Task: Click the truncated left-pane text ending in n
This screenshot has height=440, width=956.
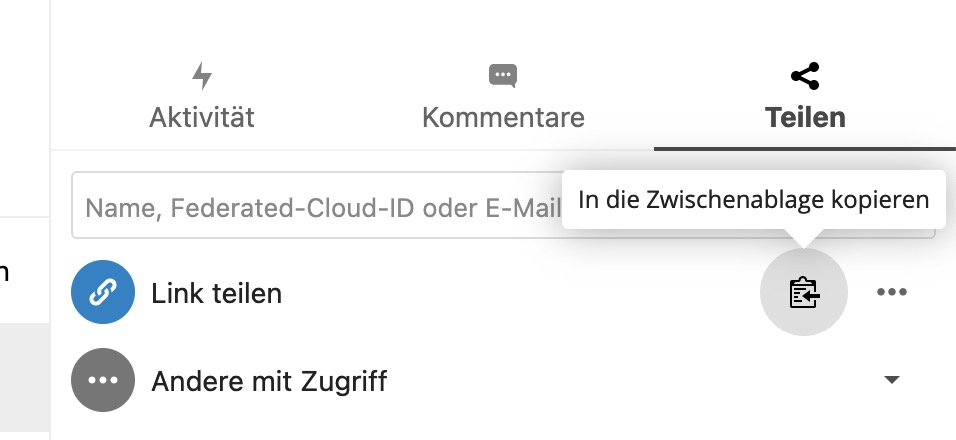Action: point(5,270)
